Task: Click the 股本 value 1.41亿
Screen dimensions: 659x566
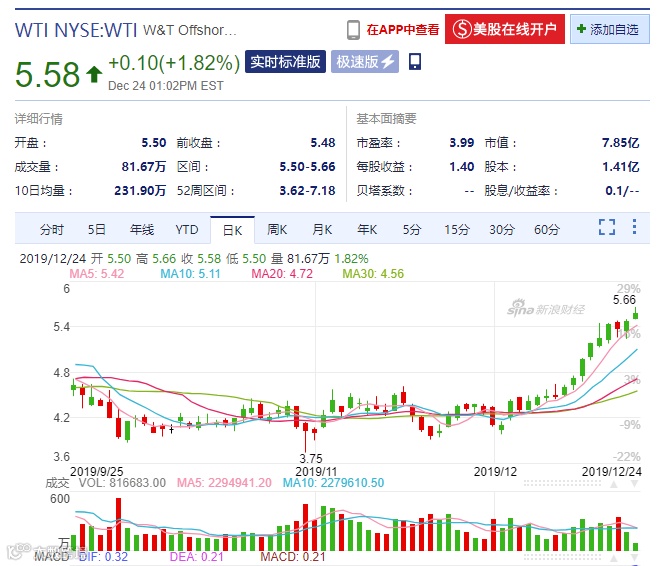Action: tap(620, 167)
